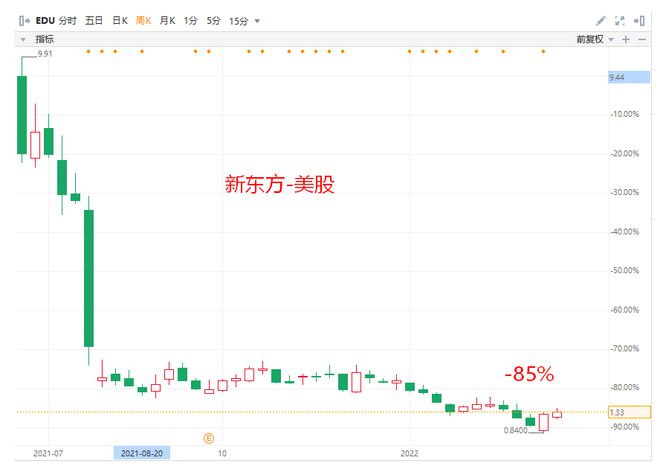Click the EDU ticker symbol
This screenshot has height=469, width=660.
click(x=45, y=21)
